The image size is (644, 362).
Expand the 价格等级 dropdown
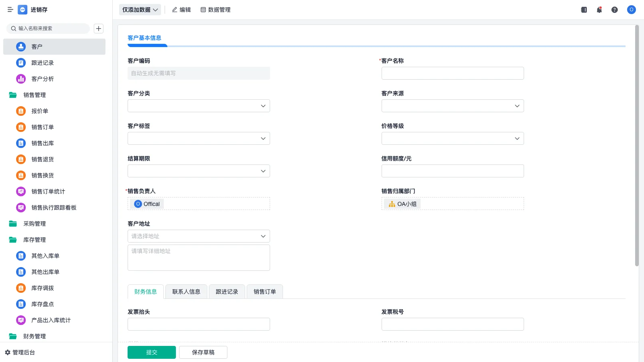(x=453, y=138)
